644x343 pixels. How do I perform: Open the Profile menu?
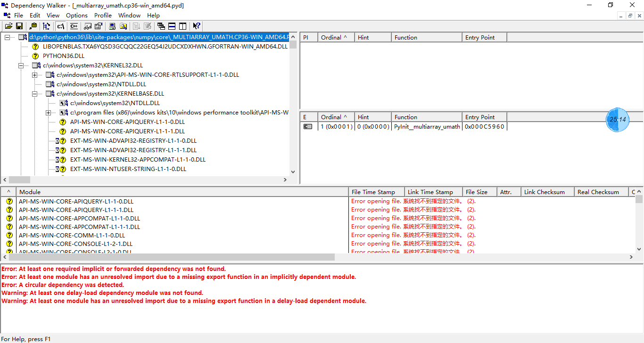coord(103,16)
